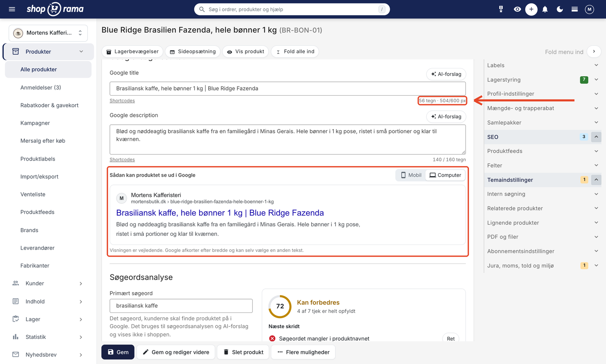This screenshot has width=606, height=364.
Task: Click the Gem save button
Action: tap(118, 352)
